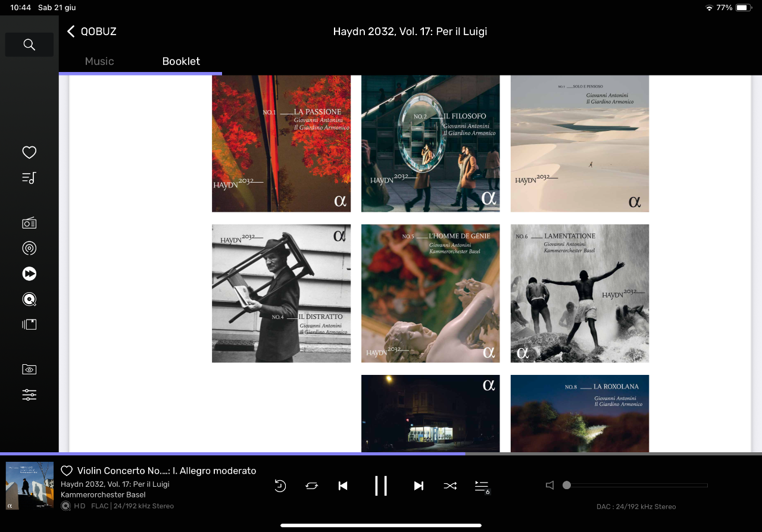Screen dimensions: 762x532
Task: Open Il Distratto No.4 cover
Action: coord(281,293)
